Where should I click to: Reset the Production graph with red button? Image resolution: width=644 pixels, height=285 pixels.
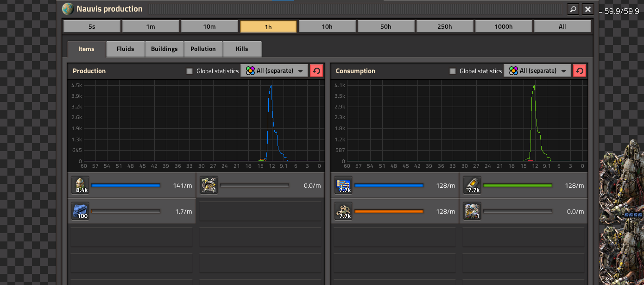(x=316, y=71)
